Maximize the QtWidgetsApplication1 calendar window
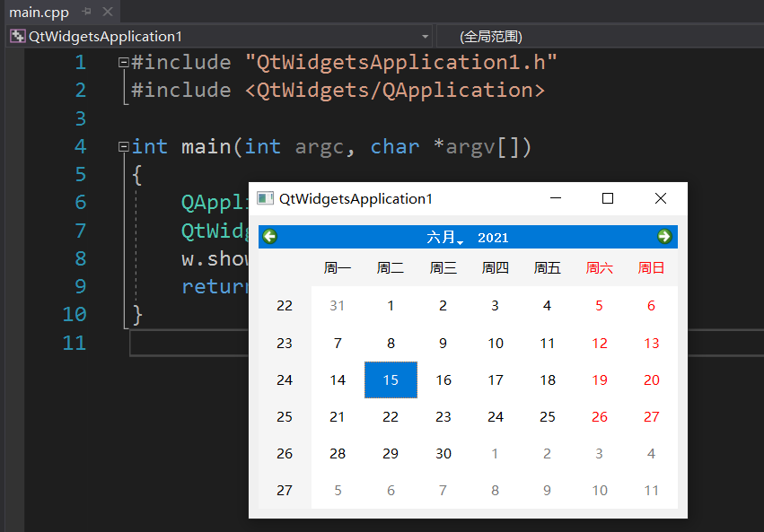This screenshot has width=764, height=532. [608, 198]
